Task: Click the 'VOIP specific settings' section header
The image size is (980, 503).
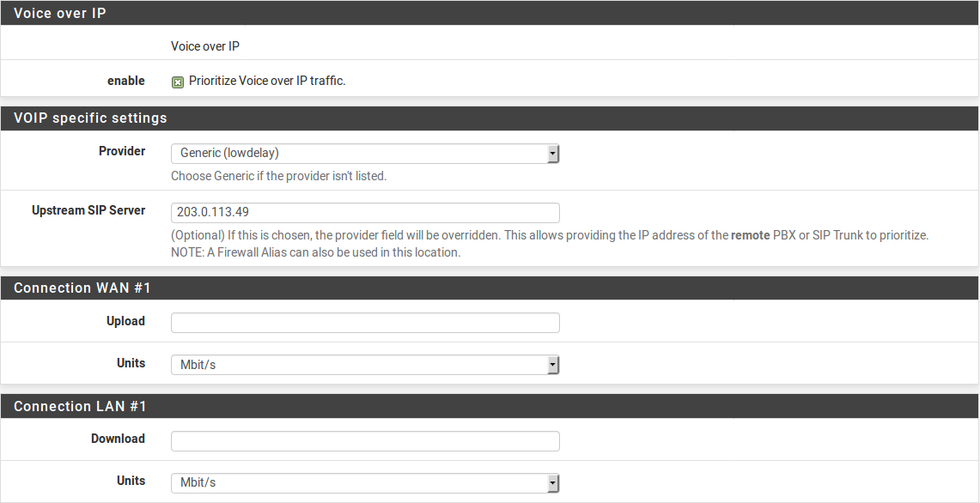Action: tap(90, 118)
